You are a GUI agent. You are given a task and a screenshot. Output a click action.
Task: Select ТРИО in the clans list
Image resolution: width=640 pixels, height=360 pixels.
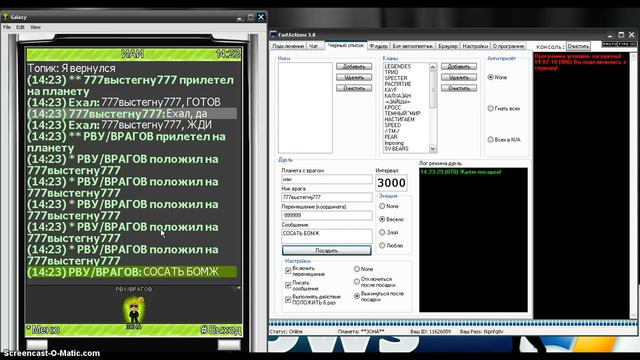tap(391, 72)
